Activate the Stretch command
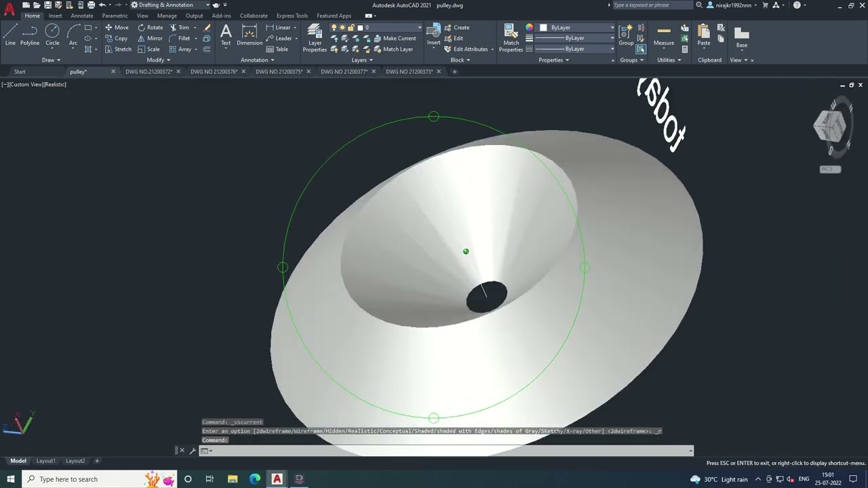Screen dimensions: 868x488 pos(118,49)
